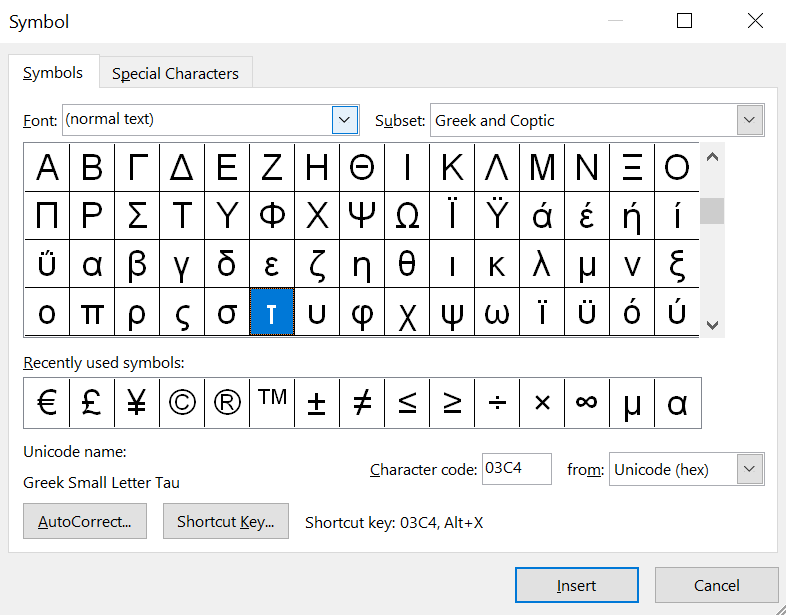Viewport: 786px width, 615px height.
Task: Choose the infinity symbol from recent symbols
Action: coord(586,403)
